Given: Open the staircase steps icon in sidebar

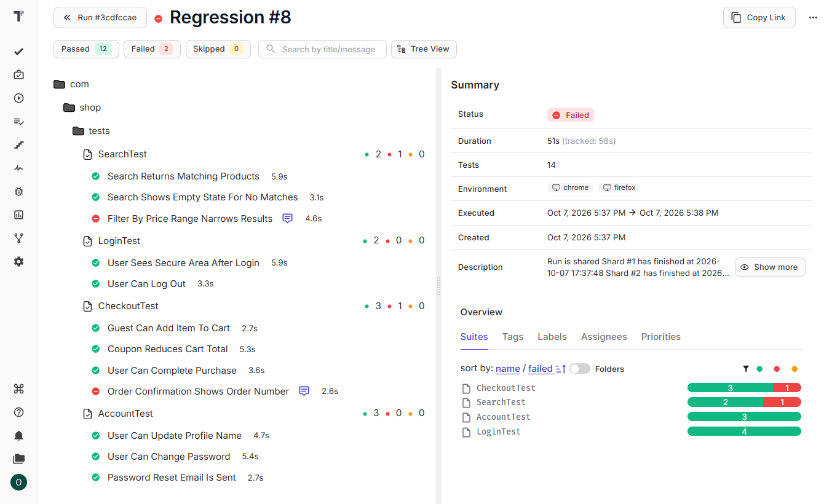Looking at the screenshot, I should (x=18, y=145).
